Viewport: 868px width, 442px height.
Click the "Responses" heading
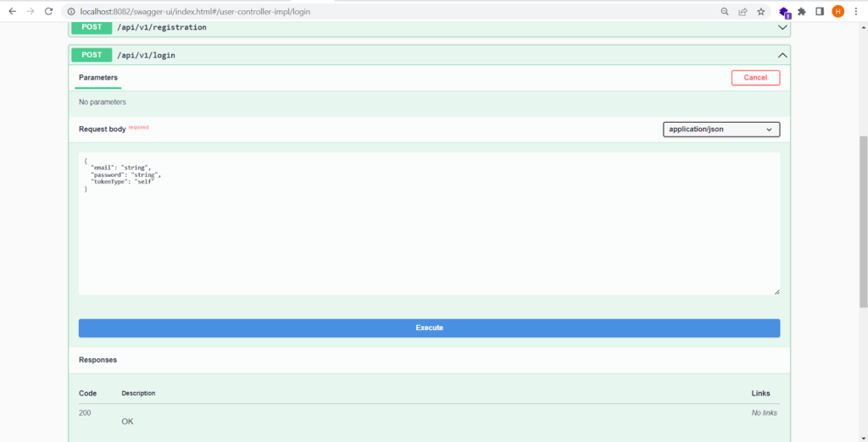(x=98, y=360)
